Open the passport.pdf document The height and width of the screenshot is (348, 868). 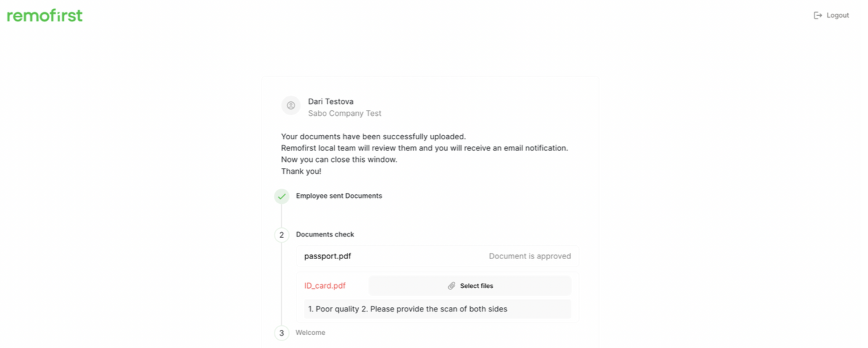coord(327,256)
